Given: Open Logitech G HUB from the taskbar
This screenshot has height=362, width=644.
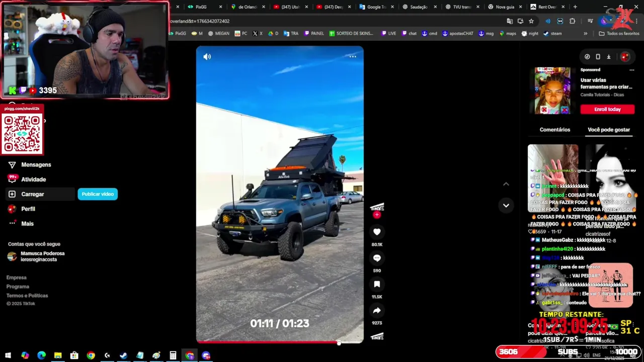Looking at the screenshot, I should click(x=107, y=355).
